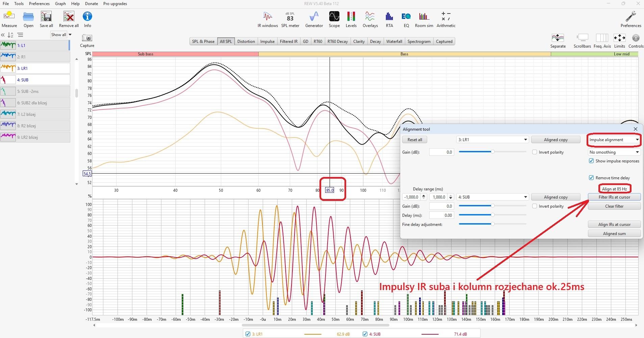Toggle Remove time delay checkbox
The height and width of the screenshot is (338, 644).
pyautogui.click(x=591, y=178)
